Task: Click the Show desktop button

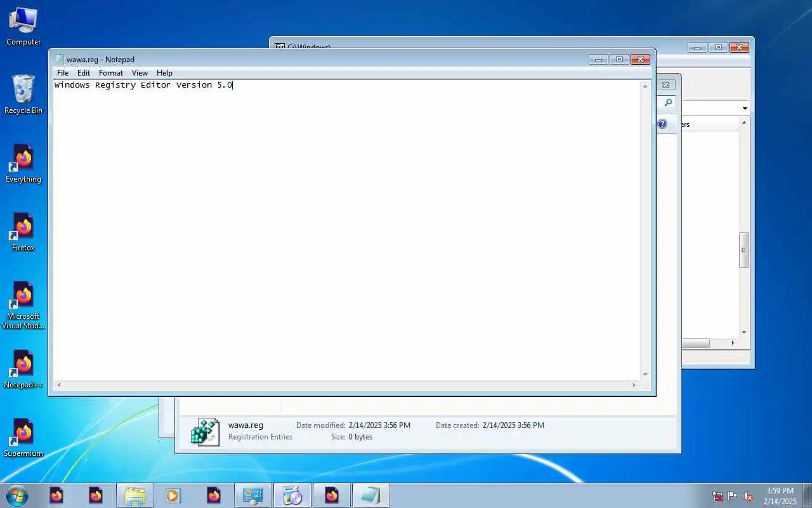Action: tap(807, 495)
